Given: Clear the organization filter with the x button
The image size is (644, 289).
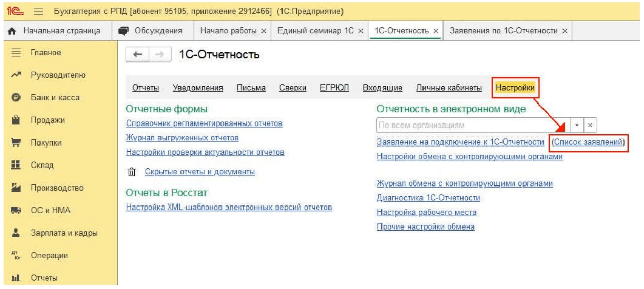Looking at the screenshot, I should click(x=591, y=125).
